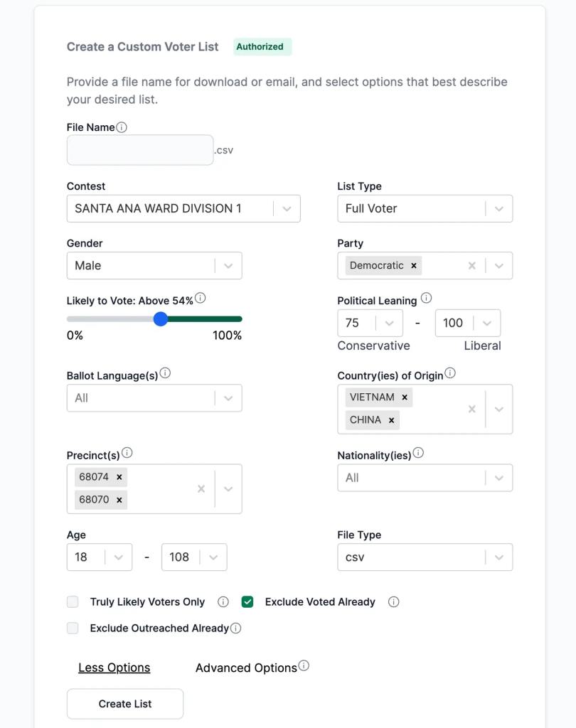Click the File Name input field
Image resolution: width=576 pixels, height=728 pixels.
tap(140, 150)
